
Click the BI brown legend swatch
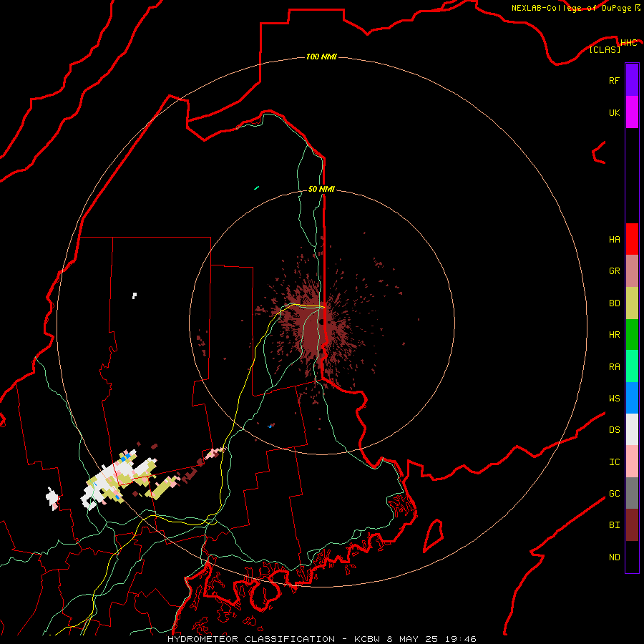(x=632, y=525)
